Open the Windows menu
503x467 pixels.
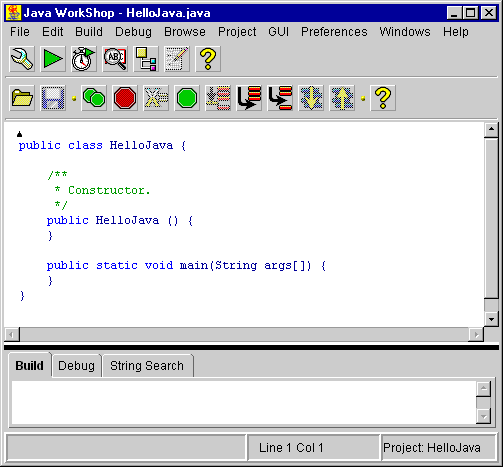405,32
